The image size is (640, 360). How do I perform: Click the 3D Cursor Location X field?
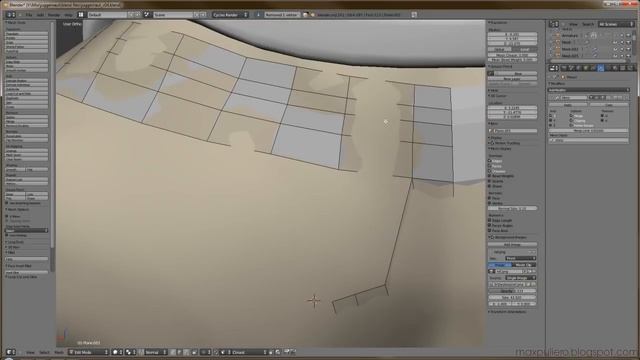pyautogui.click(x=512, y=108)
